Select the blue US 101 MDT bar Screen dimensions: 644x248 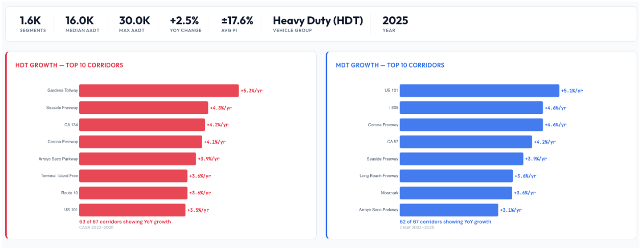click(479, 91)
